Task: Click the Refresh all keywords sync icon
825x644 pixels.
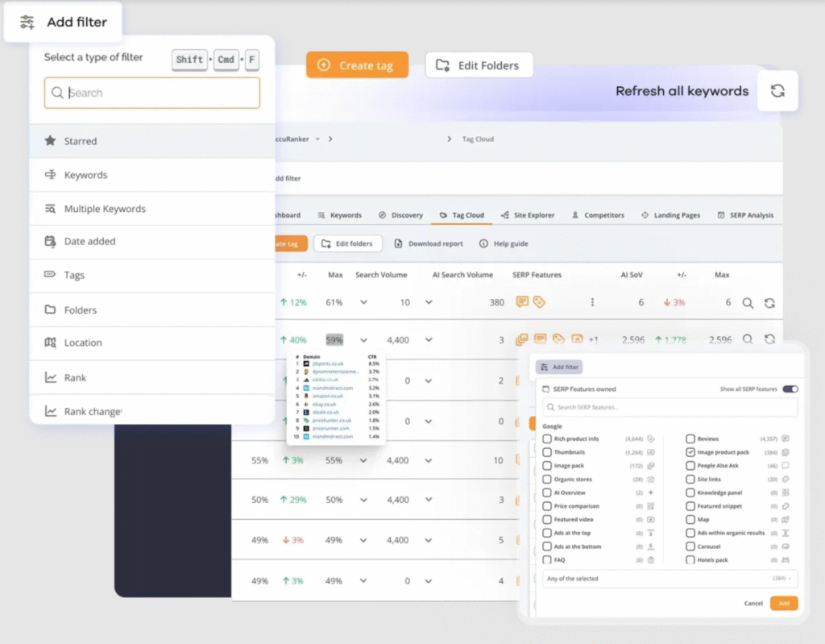Action: coord(777,91)
